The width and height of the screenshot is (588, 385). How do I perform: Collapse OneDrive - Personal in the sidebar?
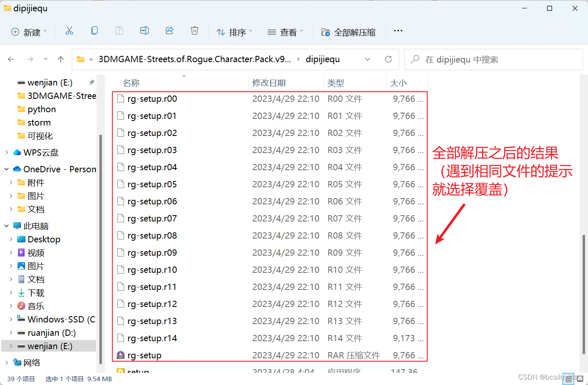coord(6,169)
